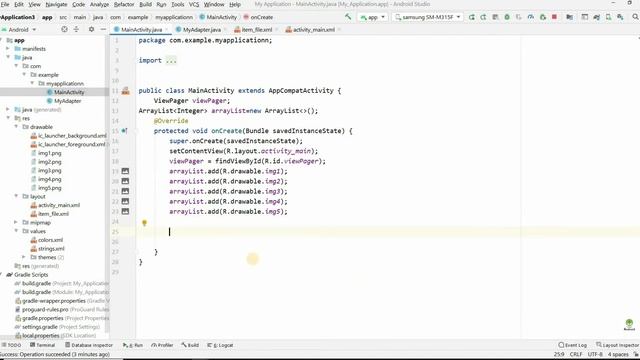Image resolution: width=640 pixels, height=360 pixels.
Task: Click the Select Opened File target icon
Action: [64, 29]
